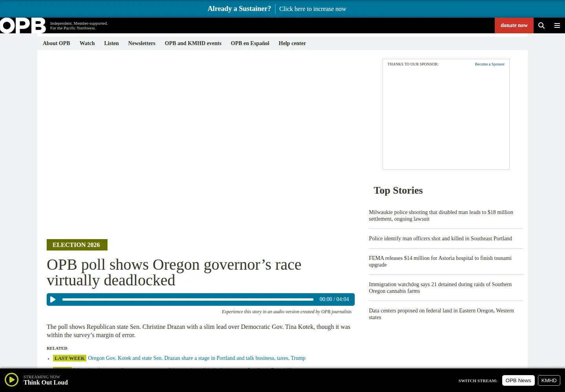Open Milwaukie police shooting settlement story
Image resolution: width=565 pixels, height=392 pixels.
point(441,216)
